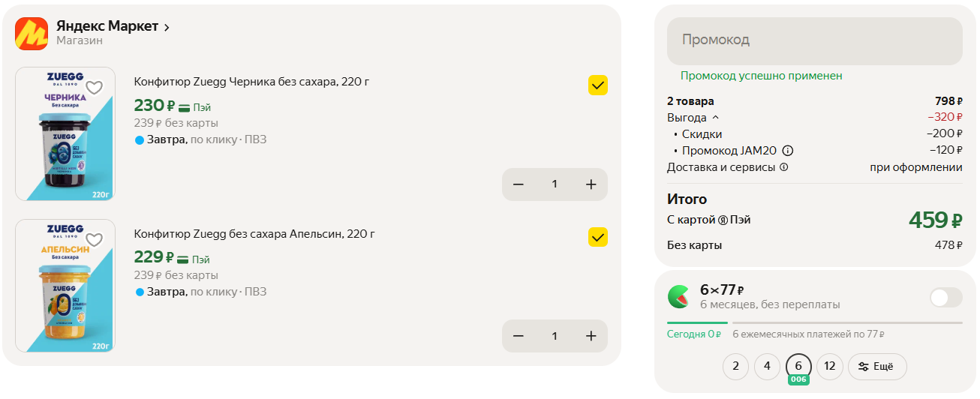Viewport: 980px width, 399px height.
Task: Open Яндекс Маркет store chevron link
Action: [167, 27]
